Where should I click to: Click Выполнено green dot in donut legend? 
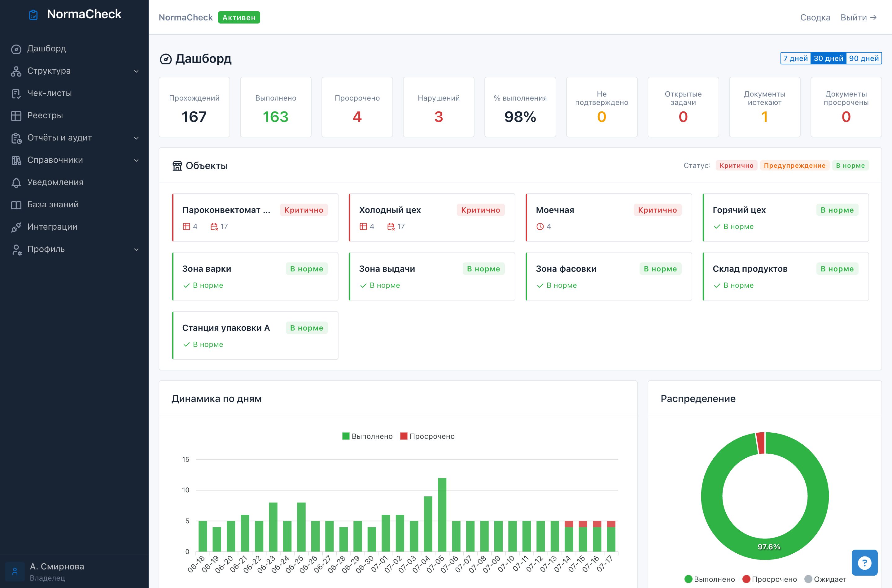point(688,579)
